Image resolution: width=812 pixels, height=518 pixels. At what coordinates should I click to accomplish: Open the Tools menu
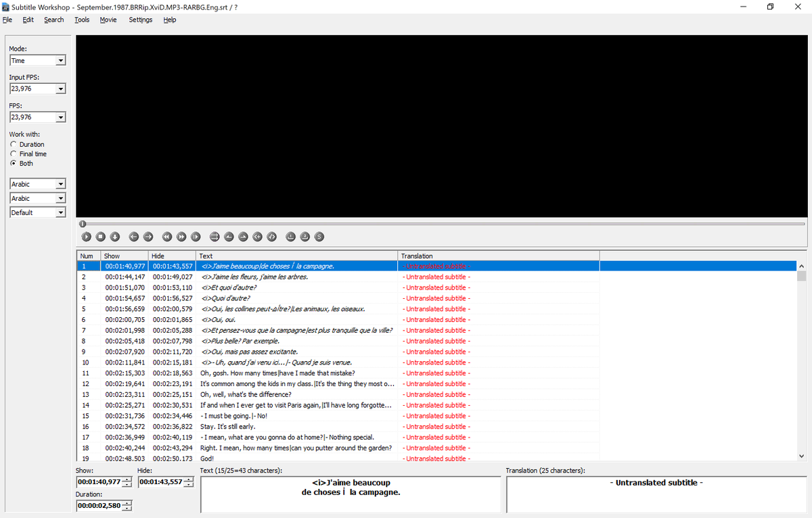[x=82, y=20]
